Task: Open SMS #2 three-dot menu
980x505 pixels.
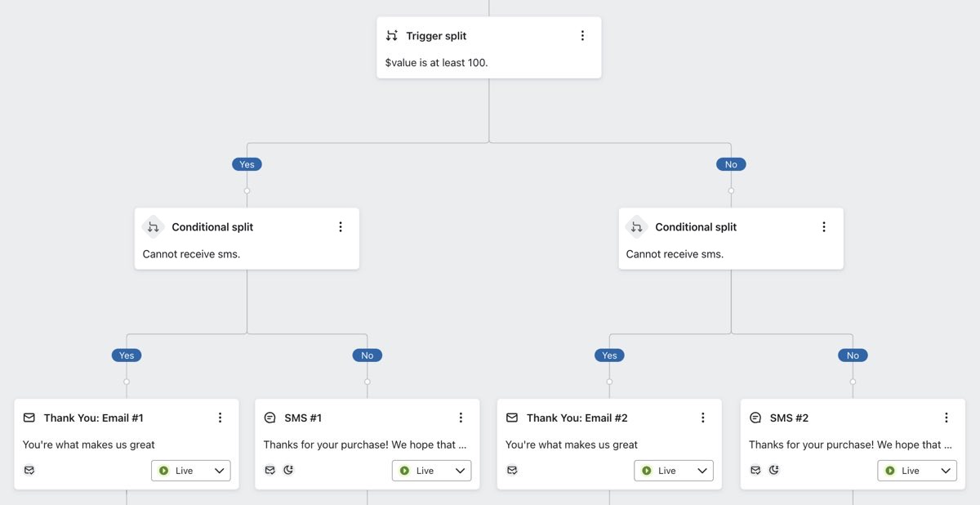Action: pos(947,418)
